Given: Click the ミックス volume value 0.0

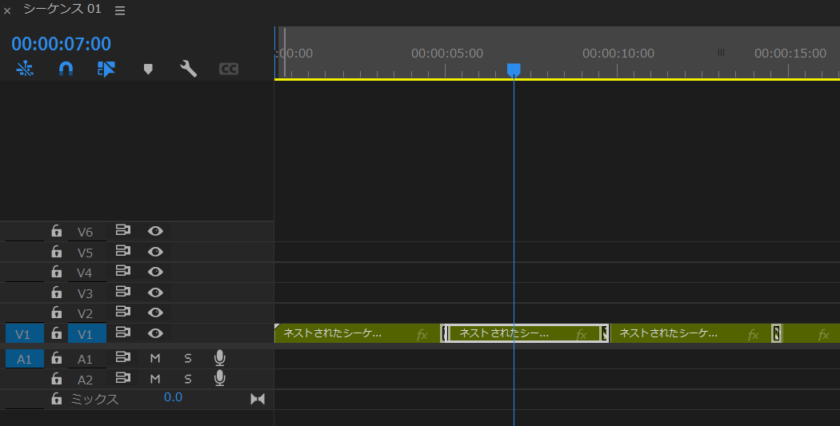Looking at the screenshot, I should (173, 398).
